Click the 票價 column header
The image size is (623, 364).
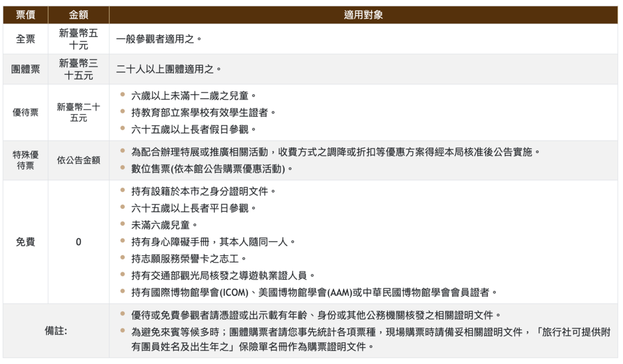click(x=26, y=15)
